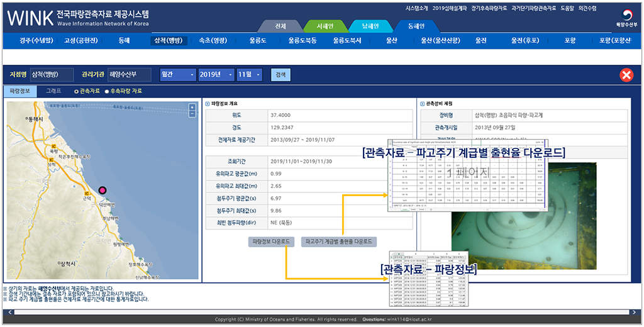Screen dimensions: 644x327
Task: Click the 2013년 09월 27일 start date value
Action: (x=495, y=128)
